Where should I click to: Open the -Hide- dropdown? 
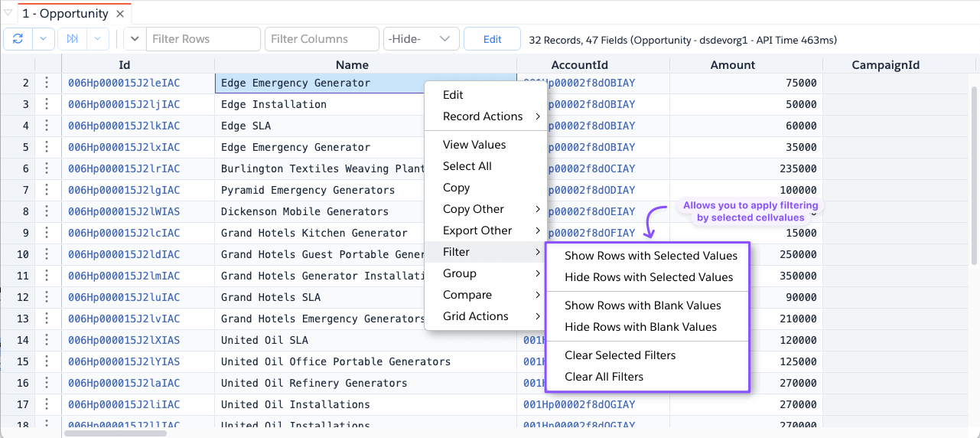pyautogui.click(x=421, y=39)
